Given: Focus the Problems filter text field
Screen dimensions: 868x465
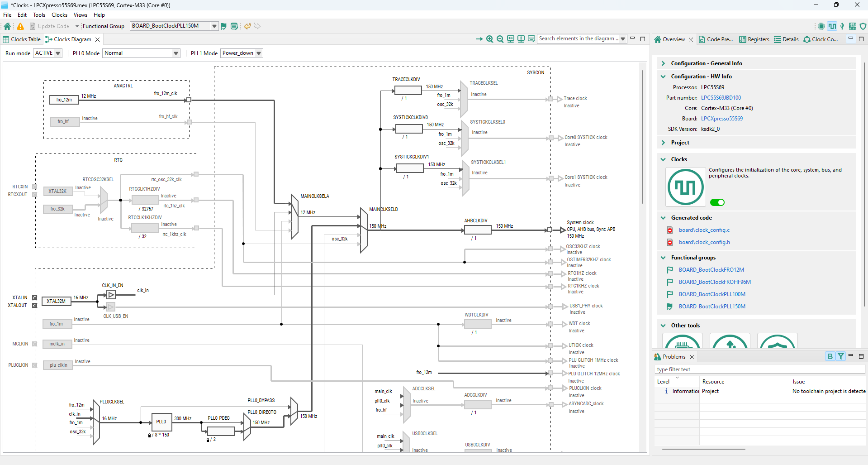Looking at the screenshot, I should coord(759,369).
